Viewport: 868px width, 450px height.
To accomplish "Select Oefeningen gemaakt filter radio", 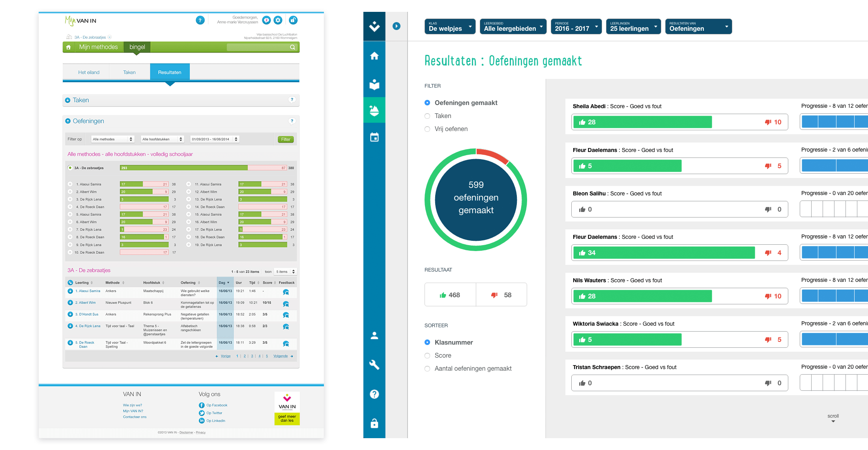I will (x=427, y=103).
